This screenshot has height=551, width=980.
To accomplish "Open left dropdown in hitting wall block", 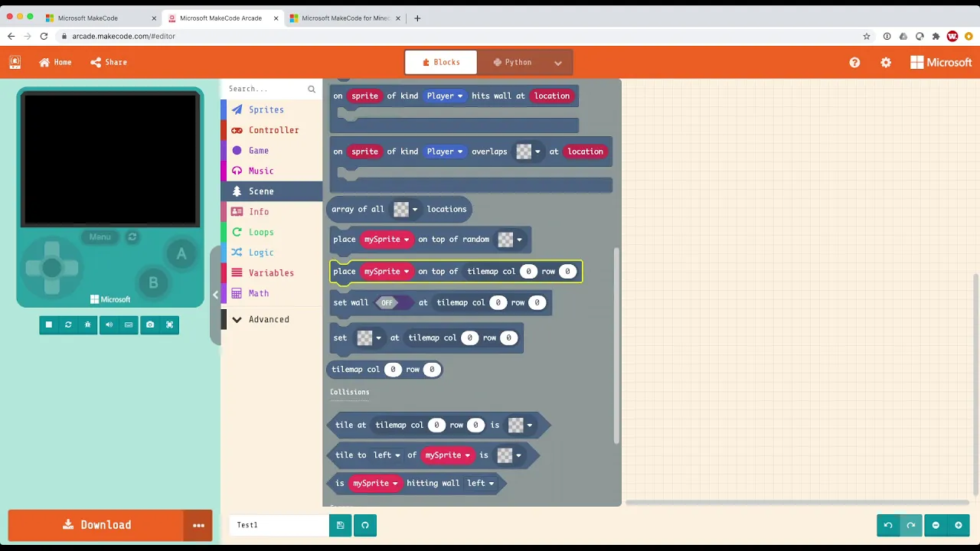I will pyautogui.click(x=481, y=484).
